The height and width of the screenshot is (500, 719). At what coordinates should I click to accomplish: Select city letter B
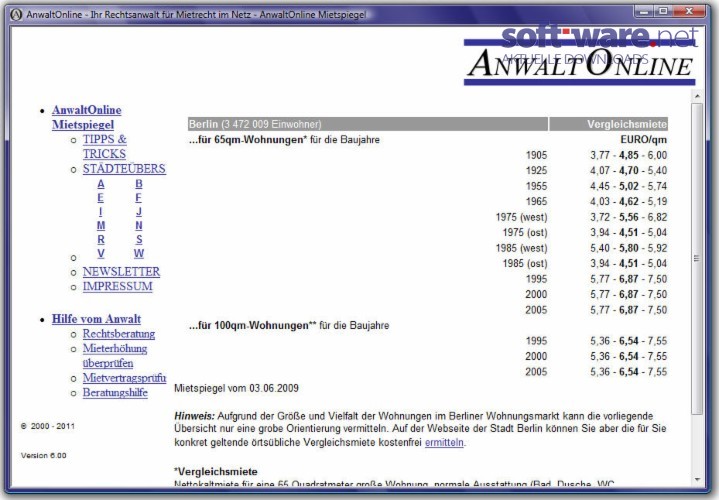139,184
